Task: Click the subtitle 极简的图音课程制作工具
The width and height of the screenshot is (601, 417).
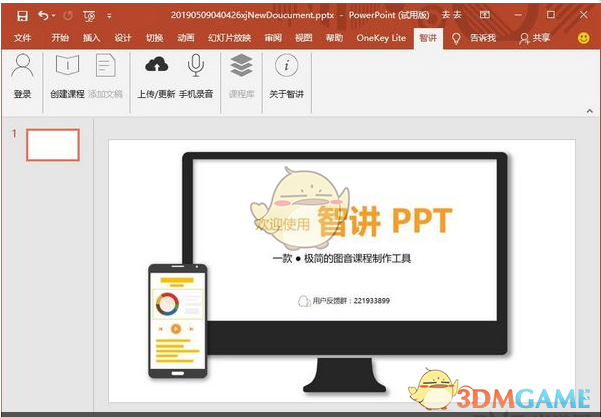Action: tap(357, 258)
